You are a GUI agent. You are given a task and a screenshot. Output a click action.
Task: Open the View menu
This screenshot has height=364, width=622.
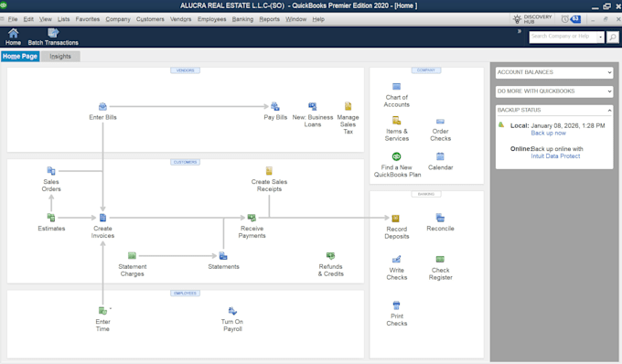[x=45, y=19]
